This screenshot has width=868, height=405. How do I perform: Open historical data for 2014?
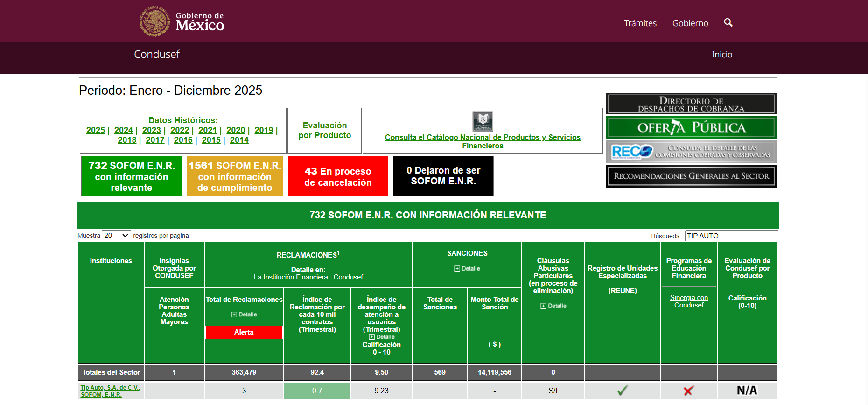click(x=239, y=140)
